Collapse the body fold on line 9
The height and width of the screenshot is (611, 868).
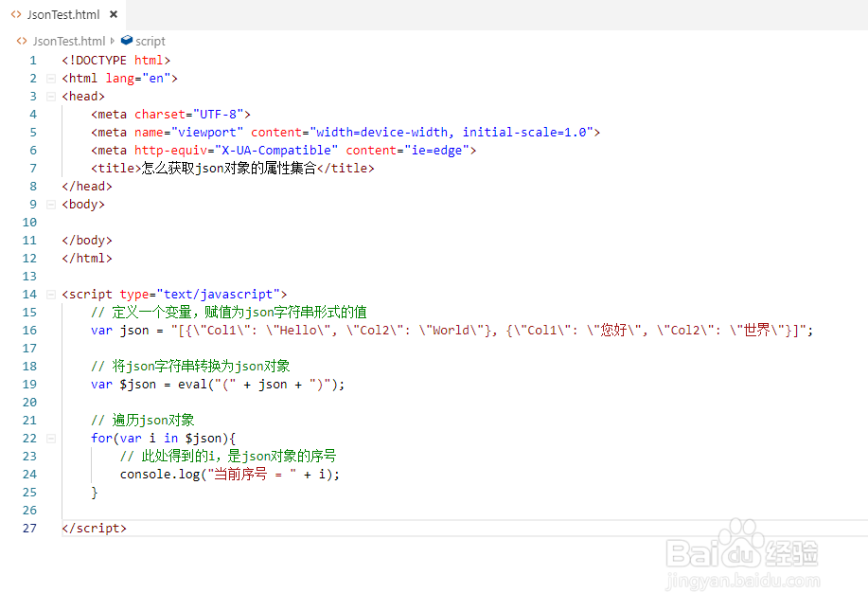51,205
